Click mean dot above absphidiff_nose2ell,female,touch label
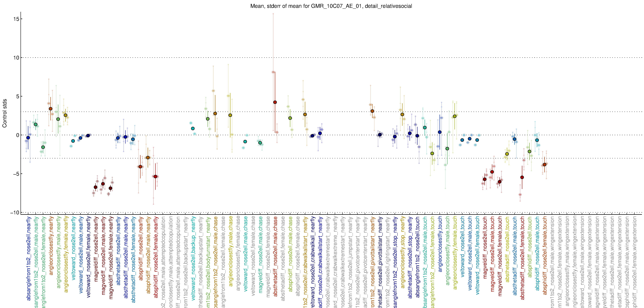The width and height of the screenshot is (644, 308). (x=545, y=164)
